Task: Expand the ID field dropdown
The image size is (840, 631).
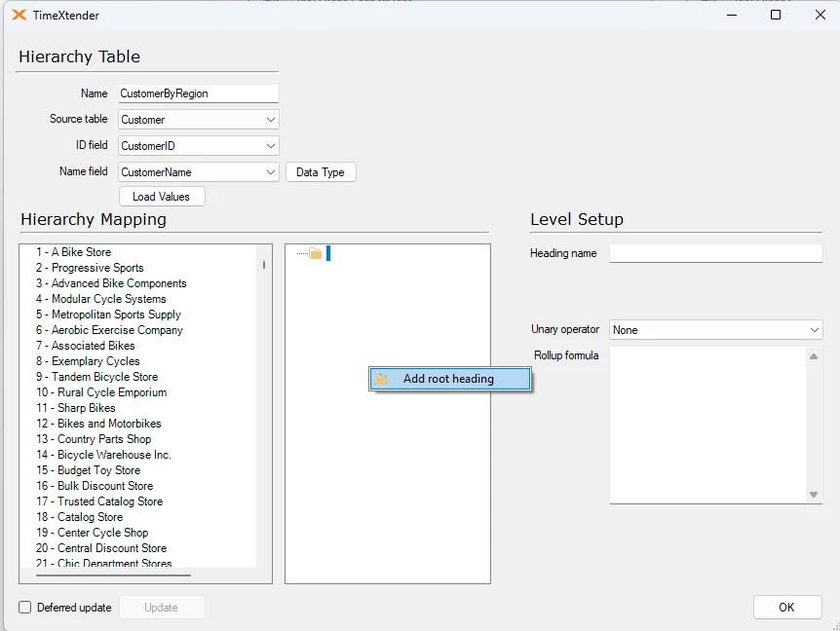Action: 270,146
